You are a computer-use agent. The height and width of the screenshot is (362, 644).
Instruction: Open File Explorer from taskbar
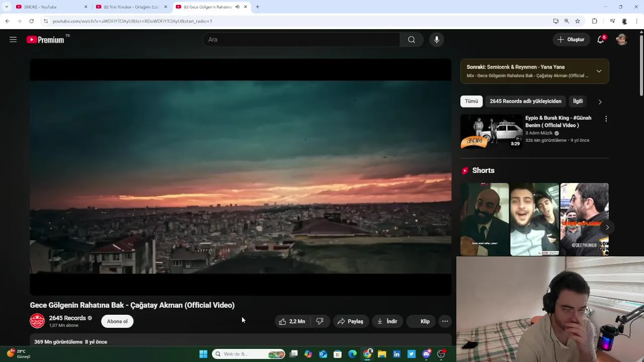pos(382,354)
